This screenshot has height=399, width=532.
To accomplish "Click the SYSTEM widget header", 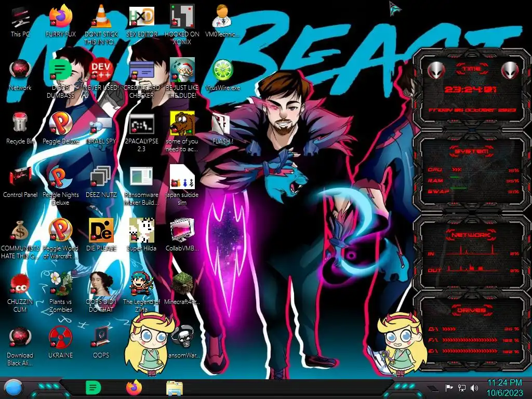I will (471, 151).
